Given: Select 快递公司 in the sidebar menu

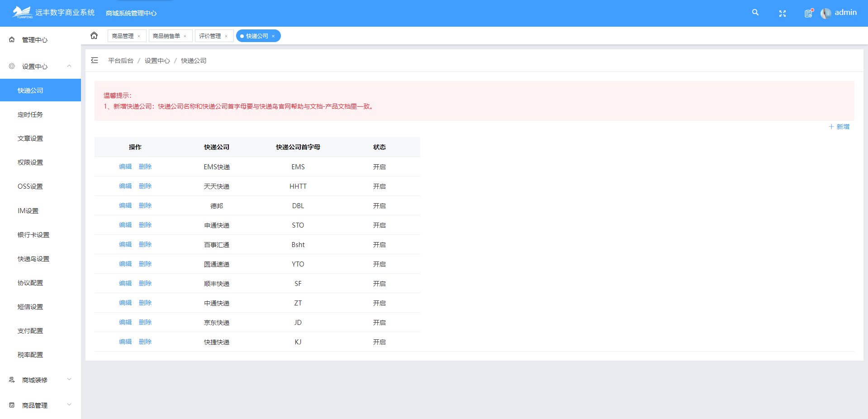Looking at the screenshot, I should (x=40, y=90).
